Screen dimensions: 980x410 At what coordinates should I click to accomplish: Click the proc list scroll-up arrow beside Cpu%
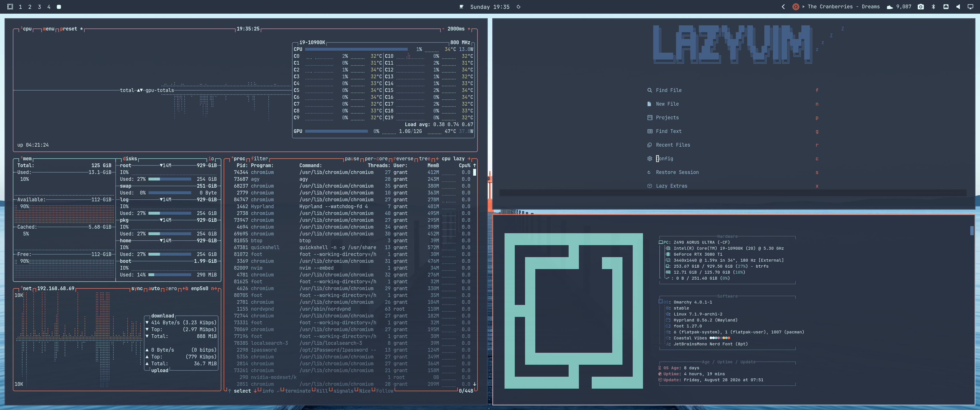(x=474, y=165)
